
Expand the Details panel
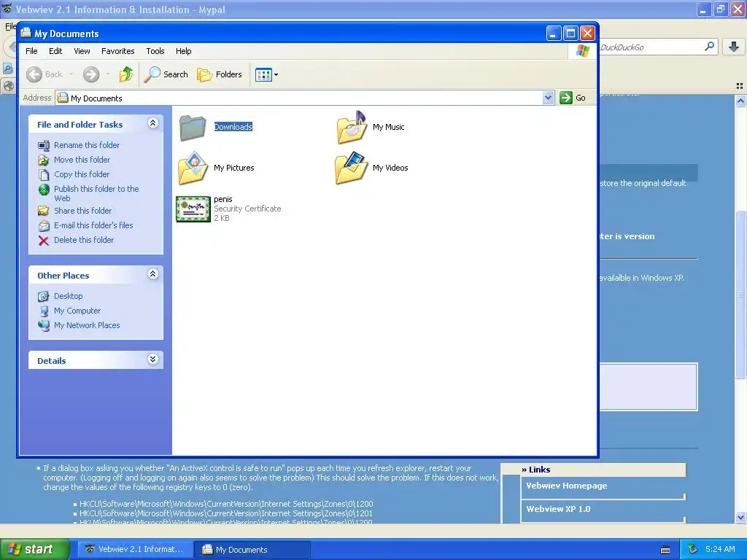click(x=152, y=359)
